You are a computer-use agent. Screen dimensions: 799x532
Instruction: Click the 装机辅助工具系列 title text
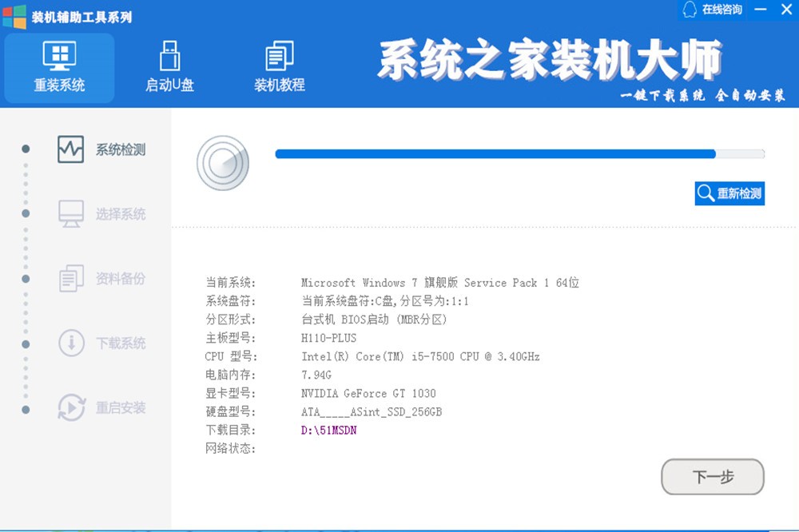[x=81, y=18]
